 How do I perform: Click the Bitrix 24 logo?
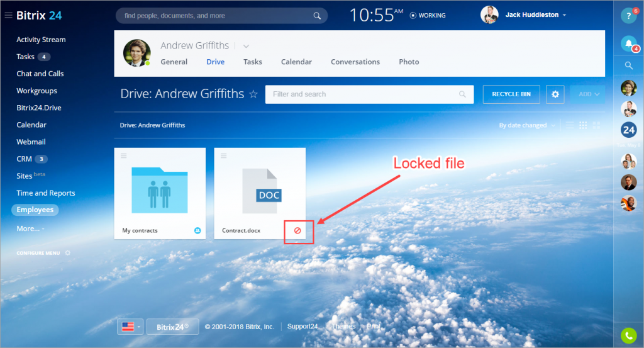39,16
